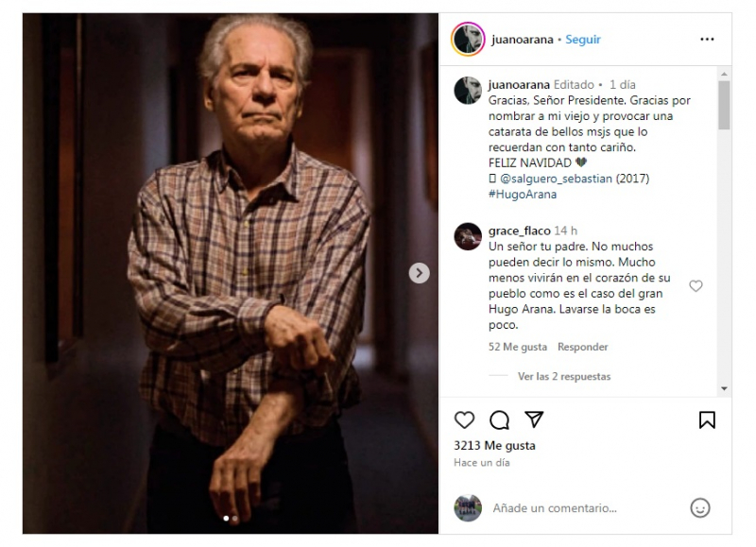Click the comments scrollbar up arrow
The height and width of the screenshot is (547, 756).
[724, 74]
